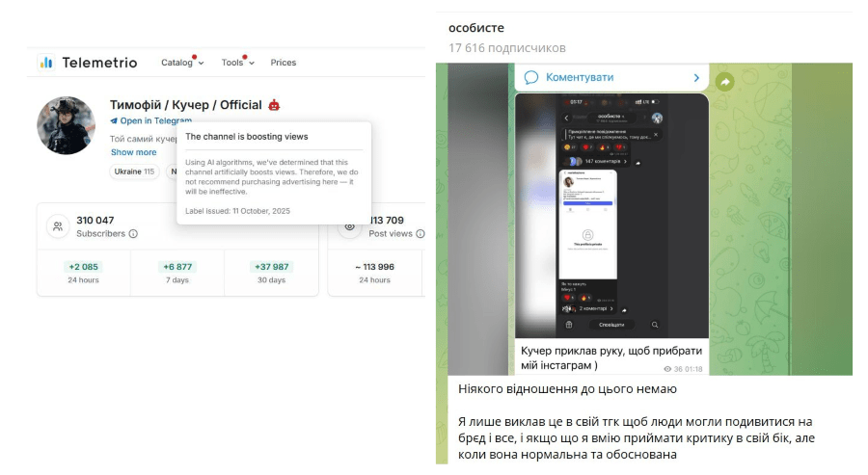Click the +2 085 24 hours growth value

[84, 267]
